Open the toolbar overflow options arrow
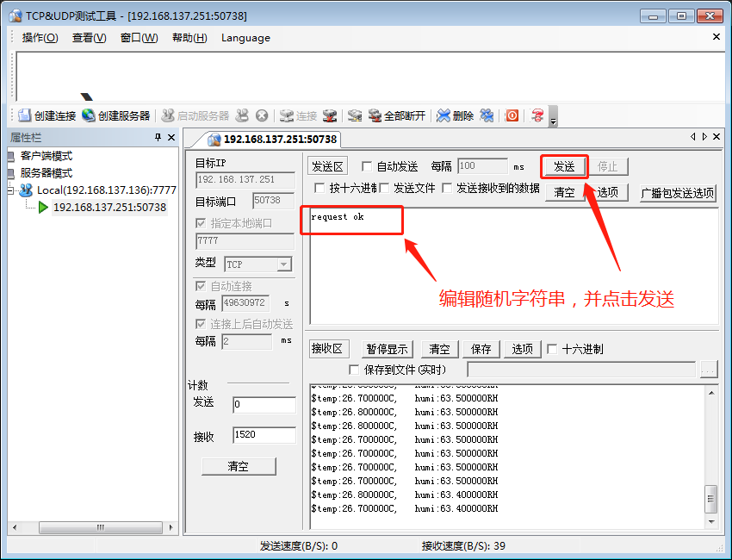The width and height of the screenshot is (732, 560). pos(553,117)
